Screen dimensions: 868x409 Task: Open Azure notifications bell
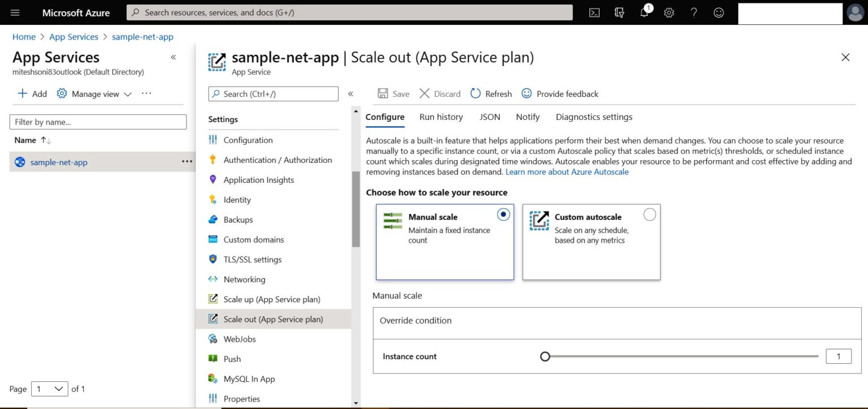coord(644,12)
